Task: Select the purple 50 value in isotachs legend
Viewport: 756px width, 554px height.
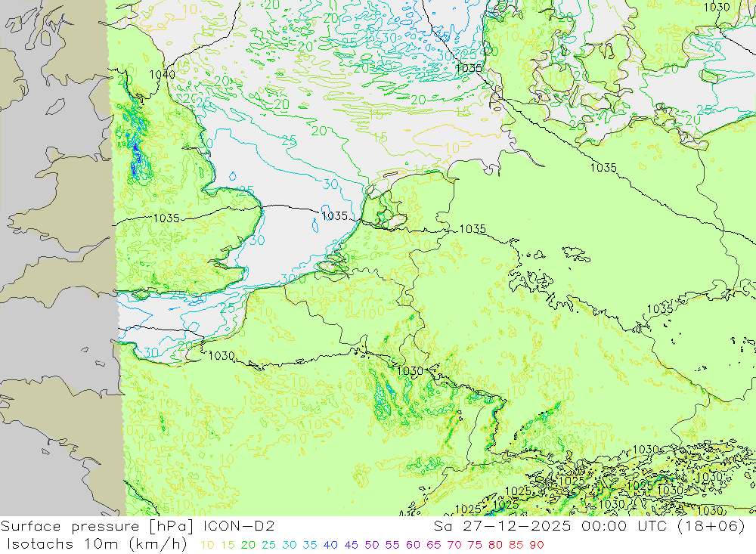Action: 372,545
